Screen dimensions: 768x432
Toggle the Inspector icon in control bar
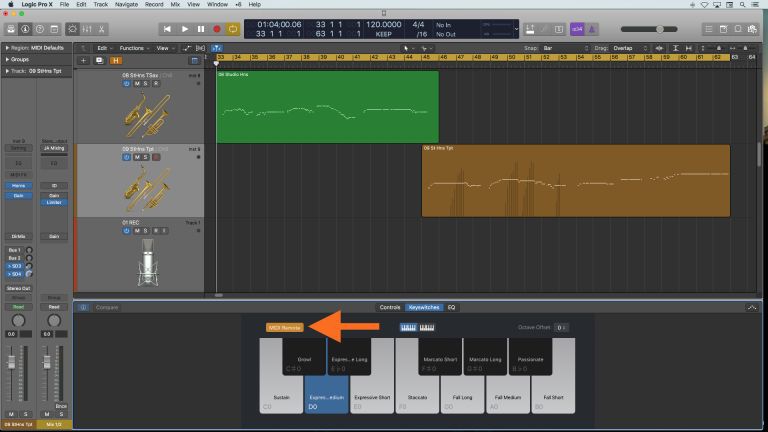[25, 29]
